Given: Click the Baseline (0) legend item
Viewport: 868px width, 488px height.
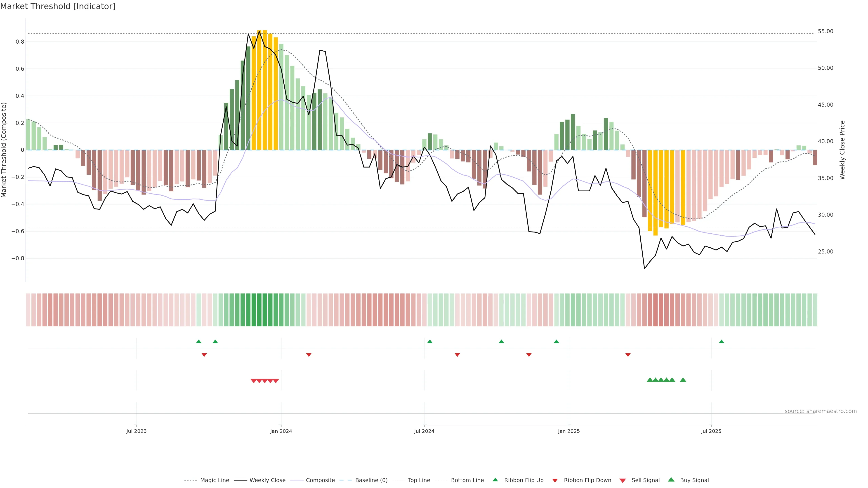Looking at the screenshot, I should click(x=371, y=480).
